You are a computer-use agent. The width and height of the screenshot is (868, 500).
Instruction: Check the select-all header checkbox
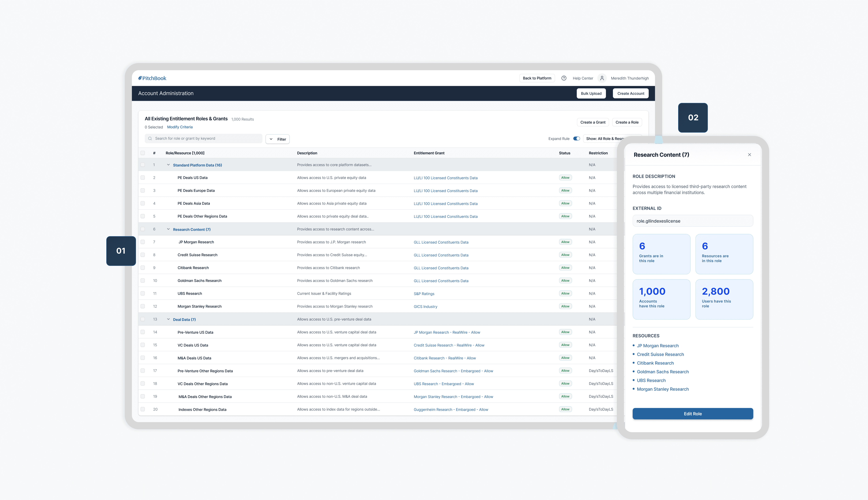click(x=143, y=153)
